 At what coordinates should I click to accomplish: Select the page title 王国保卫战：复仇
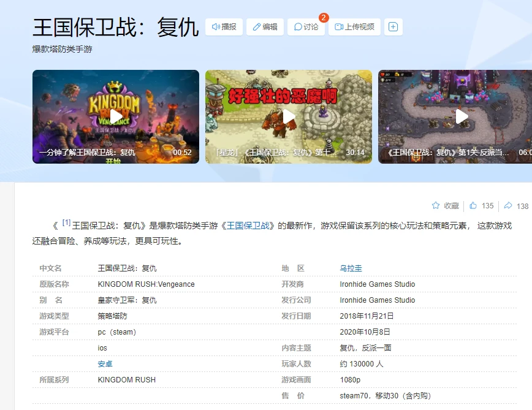pyautogui.click(x=116, y=27)
